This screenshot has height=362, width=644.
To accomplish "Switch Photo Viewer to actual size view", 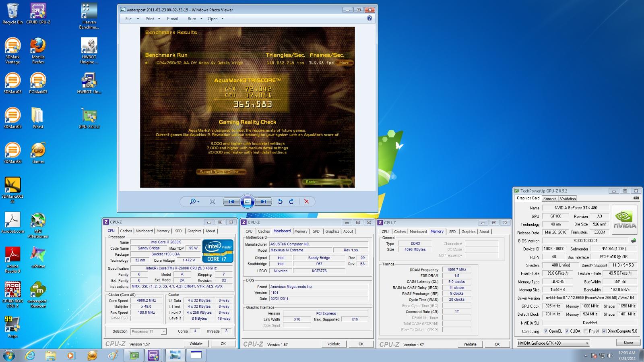I will point(213,202).
